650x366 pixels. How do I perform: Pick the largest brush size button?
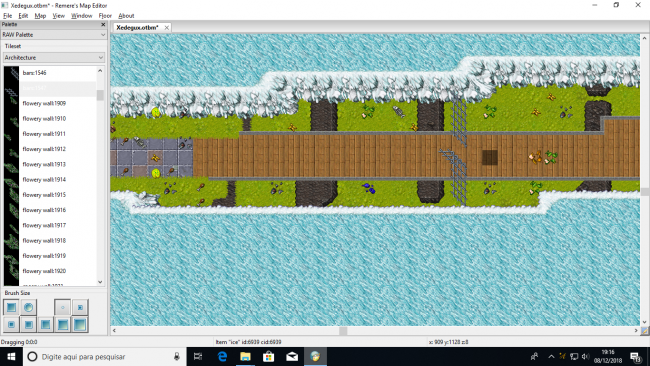(80, 325)
